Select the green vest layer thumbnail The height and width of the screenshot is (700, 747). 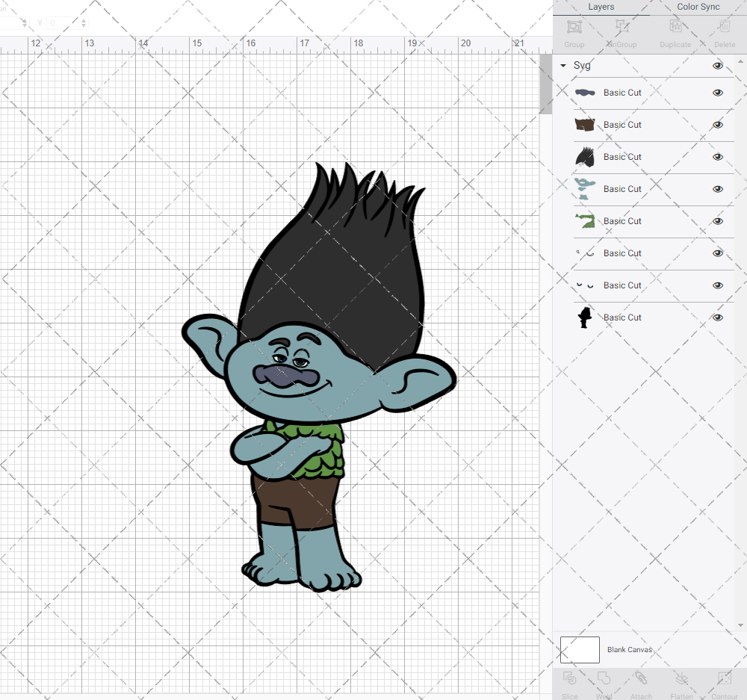(585, 220)
